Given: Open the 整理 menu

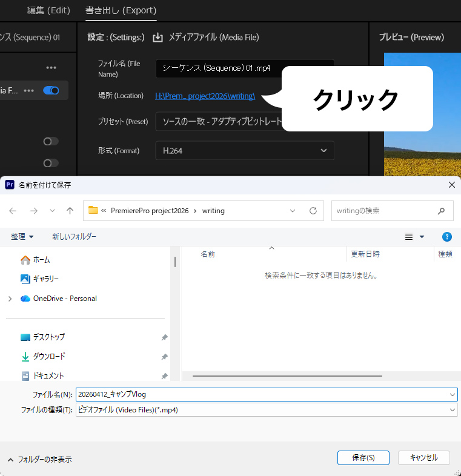Looking at the screenshot, I should point(22,236).
